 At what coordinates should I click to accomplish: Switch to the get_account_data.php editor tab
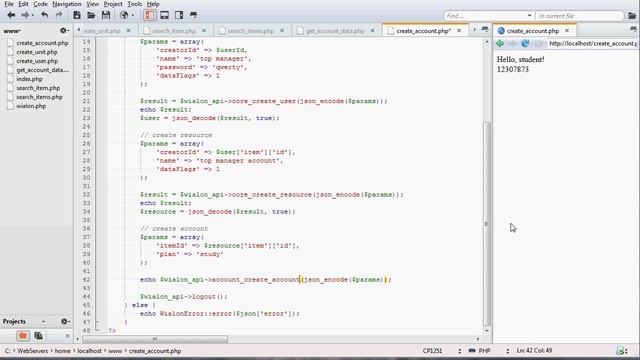coord(335,31)
